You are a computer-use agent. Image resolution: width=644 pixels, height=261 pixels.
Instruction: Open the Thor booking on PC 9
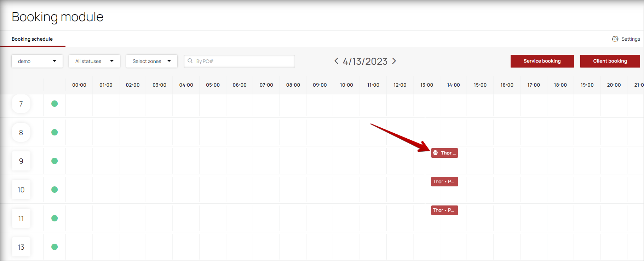pyautogui.click(x=444, y=153)
